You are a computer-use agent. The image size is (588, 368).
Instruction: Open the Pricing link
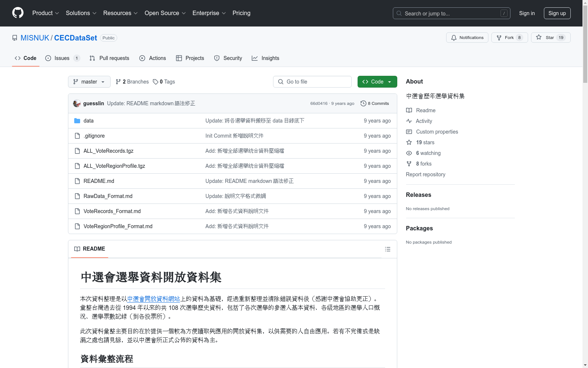[241, 13]
